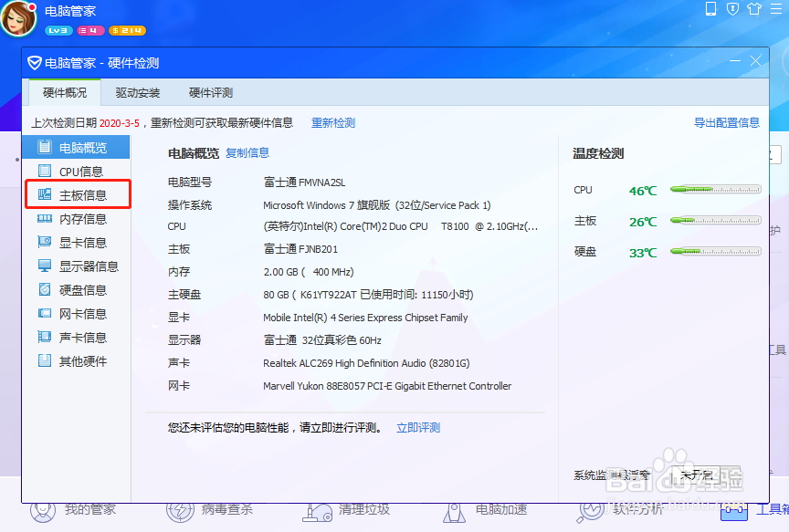This screenshot has width=789, height=532.
Task: Open 内存信息 memory icon
Action: point(45,219)
